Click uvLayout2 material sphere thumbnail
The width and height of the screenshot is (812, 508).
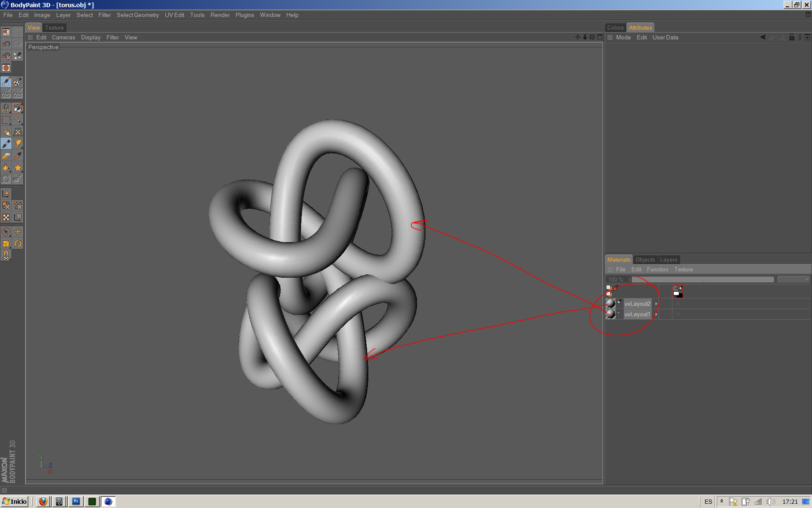[x=611, y=304]
